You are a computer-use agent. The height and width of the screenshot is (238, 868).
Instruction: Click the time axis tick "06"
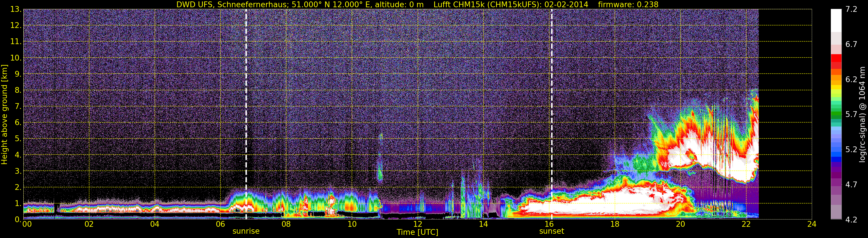pyautogui.click(x=220, y=224)
